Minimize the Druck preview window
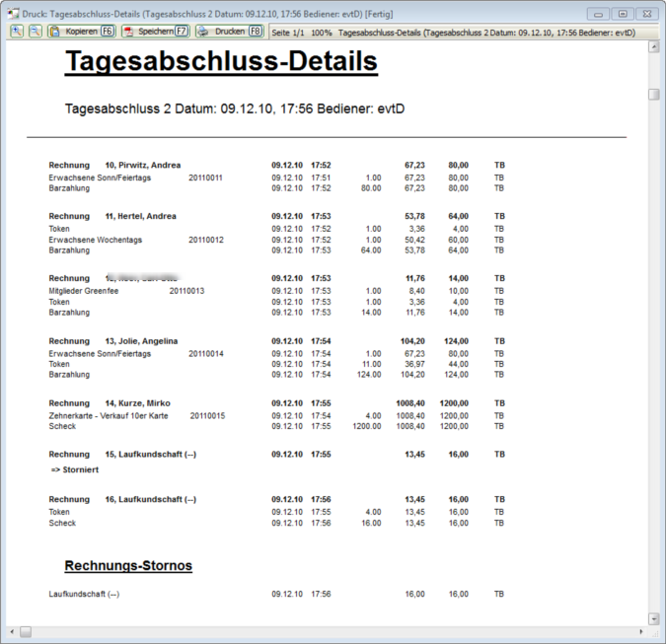This screenshot has width=666, height=644. coord(598,14)
